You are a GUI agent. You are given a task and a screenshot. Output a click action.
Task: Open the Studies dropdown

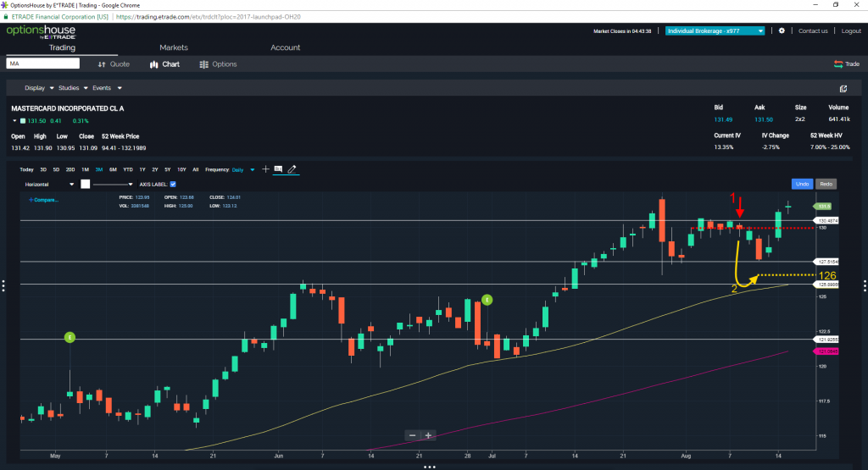[73, 88]
